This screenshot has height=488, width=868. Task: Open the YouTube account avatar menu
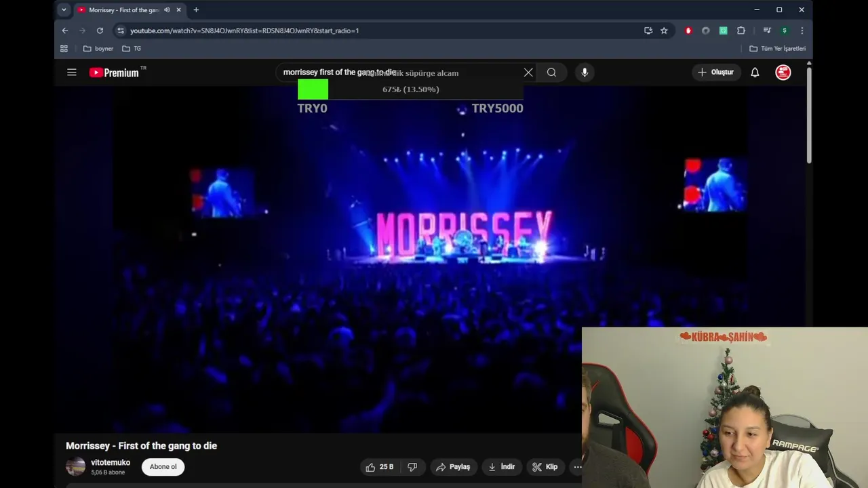point(783,73)
